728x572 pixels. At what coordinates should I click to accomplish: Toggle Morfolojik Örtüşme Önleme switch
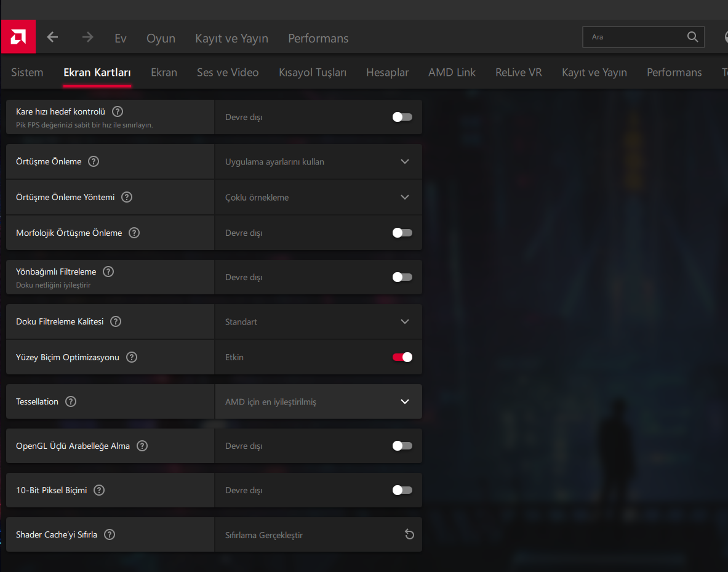[402, 233]
